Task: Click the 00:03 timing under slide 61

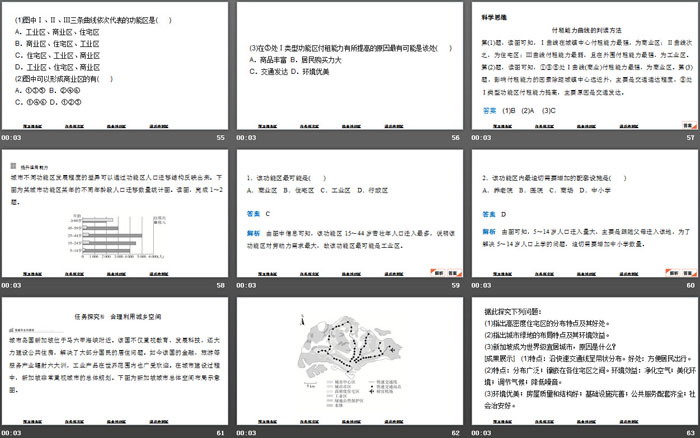Action: [11, 433]
